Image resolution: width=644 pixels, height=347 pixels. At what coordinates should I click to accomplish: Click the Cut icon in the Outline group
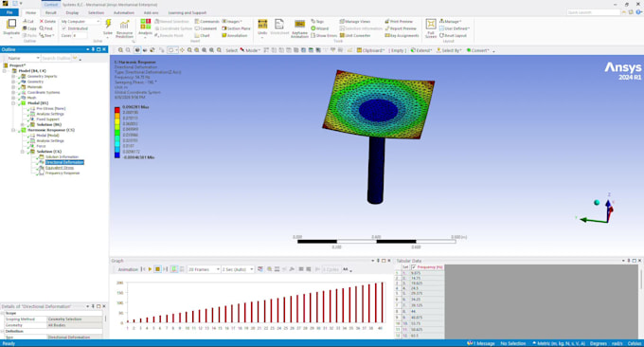coord(28,21)
